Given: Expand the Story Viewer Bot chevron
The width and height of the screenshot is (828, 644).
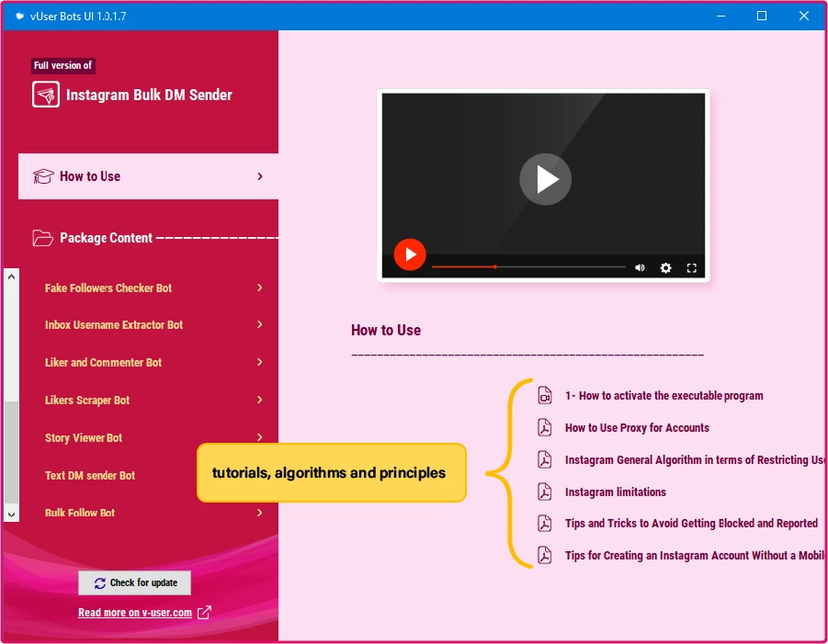Looking at the screenshot, I should pyautogui.click(x=260, y=437).
